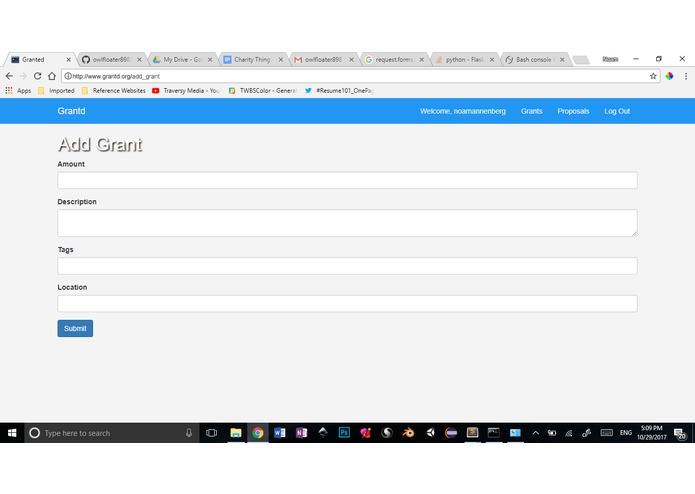695x494 pixels.
Task: Click the Chrome taskbar icon
Action: coord(258,433)
